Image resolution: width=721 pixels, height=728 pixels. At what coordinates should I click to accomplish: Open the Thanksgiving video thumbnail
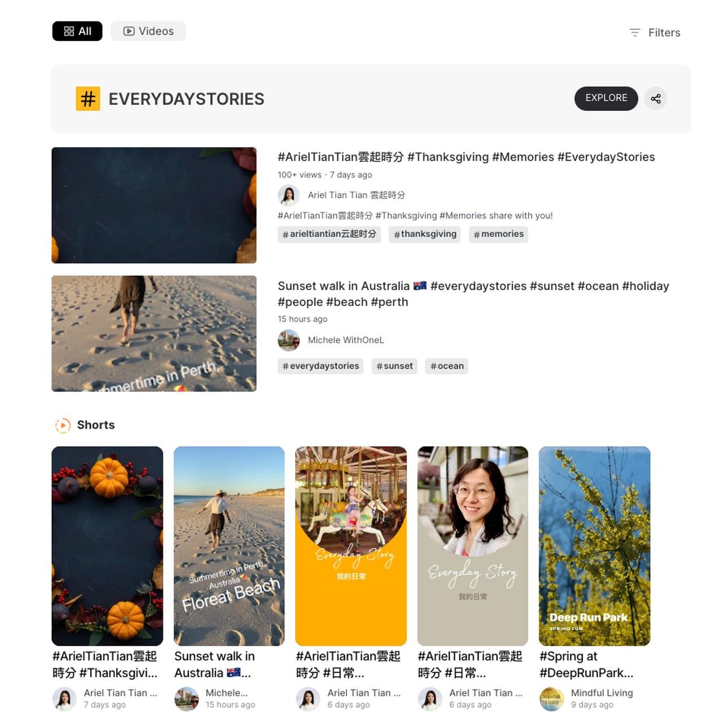click(154, 205)
